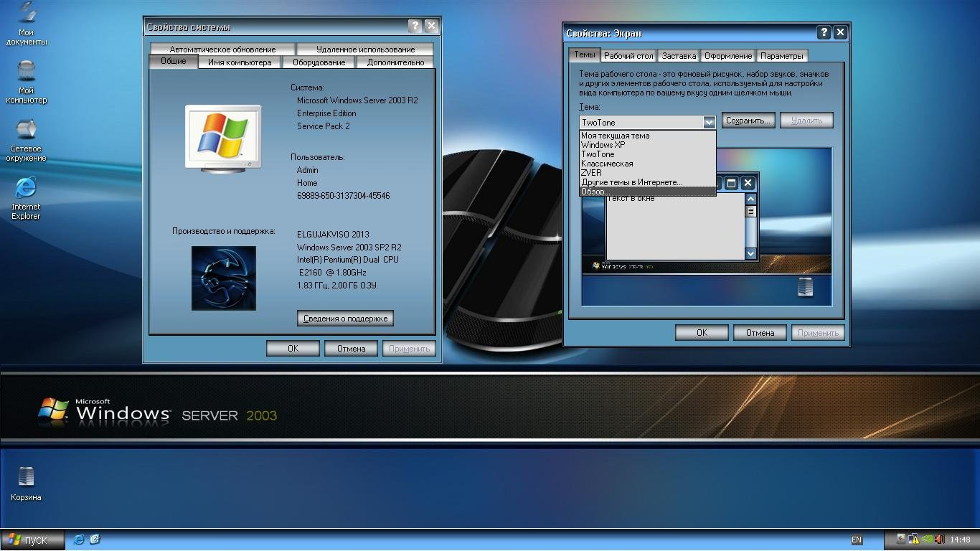This screenshot has height=551, width=980.
Task: Click Сведения о поддержке button
Action: coord(345,318)
